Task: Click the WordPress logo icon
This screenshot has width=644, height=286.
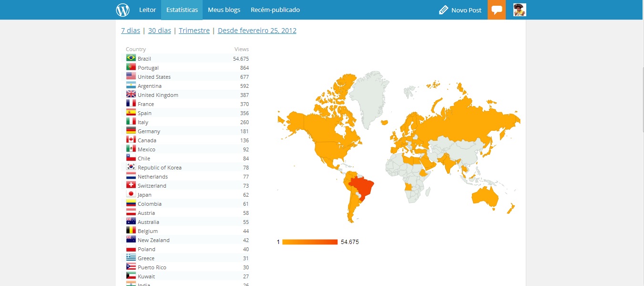Action: (123, 10)
